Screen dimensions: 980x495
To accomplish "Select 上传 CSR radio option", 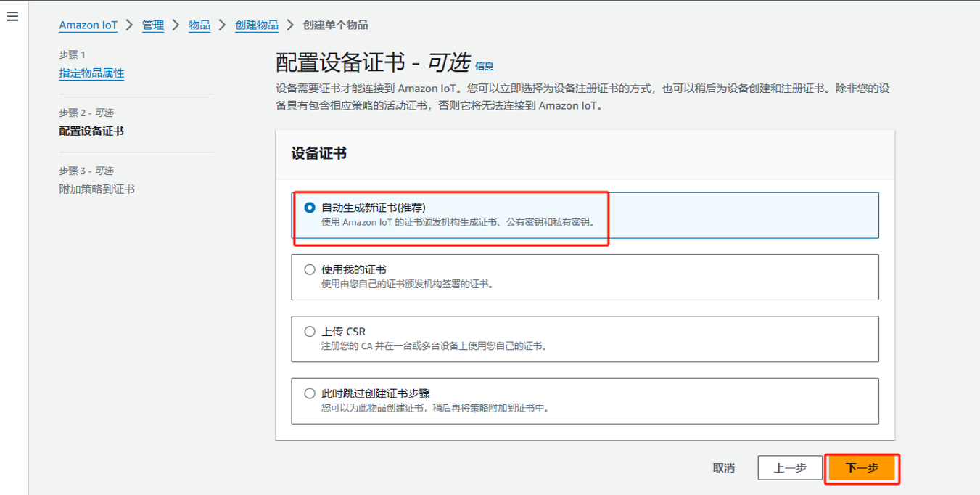I will [x=310, y=331].
